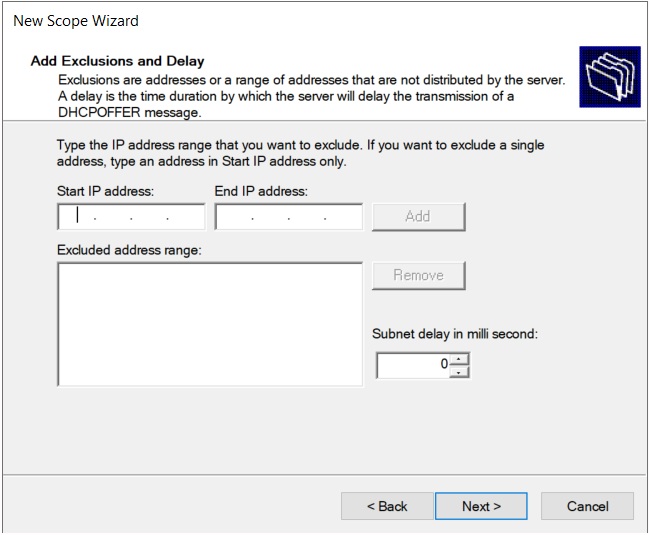Screen dimensions: 649x535
Task: Select the third octet of End IP address
Action: coord(306,217)
